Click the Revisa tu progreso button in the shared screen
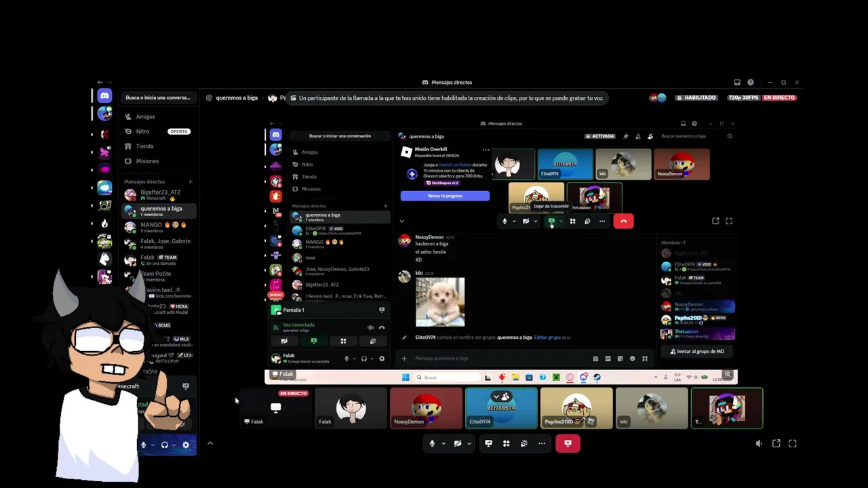Image resolution: width=868 pixels, height=488 pixels. click(x=445, y=196)
